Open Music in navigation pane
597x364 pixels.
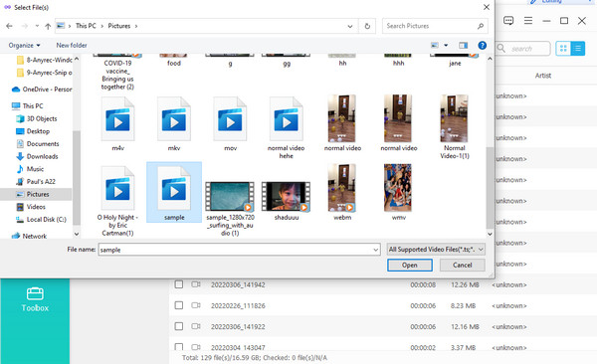[x=30, y=169]
